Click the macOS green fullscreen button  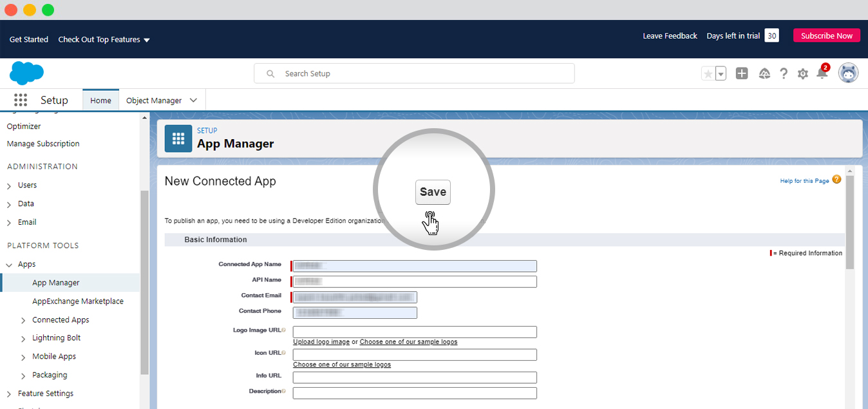(48, 10)
